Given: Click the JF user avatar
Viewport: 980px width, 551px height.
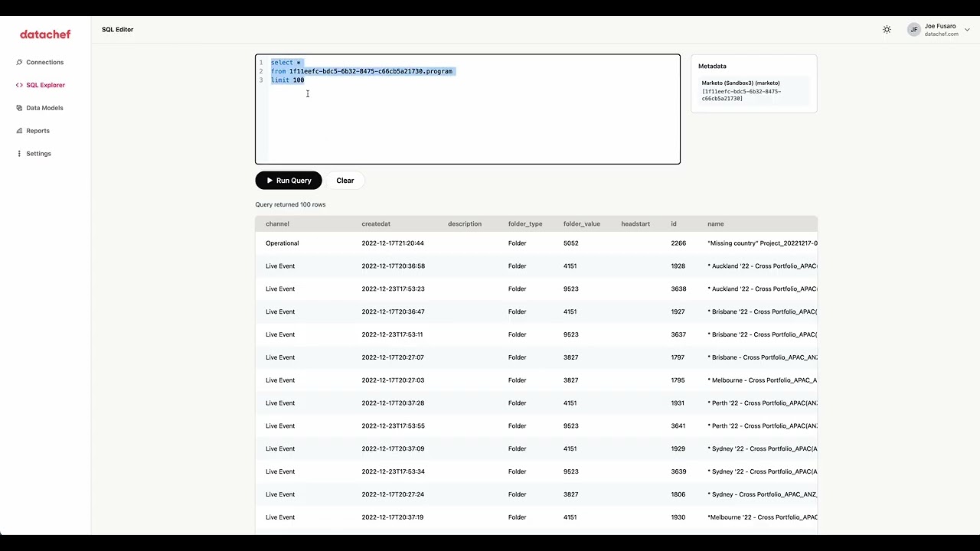Looking at the screenshot, I should tap(913, 30).
